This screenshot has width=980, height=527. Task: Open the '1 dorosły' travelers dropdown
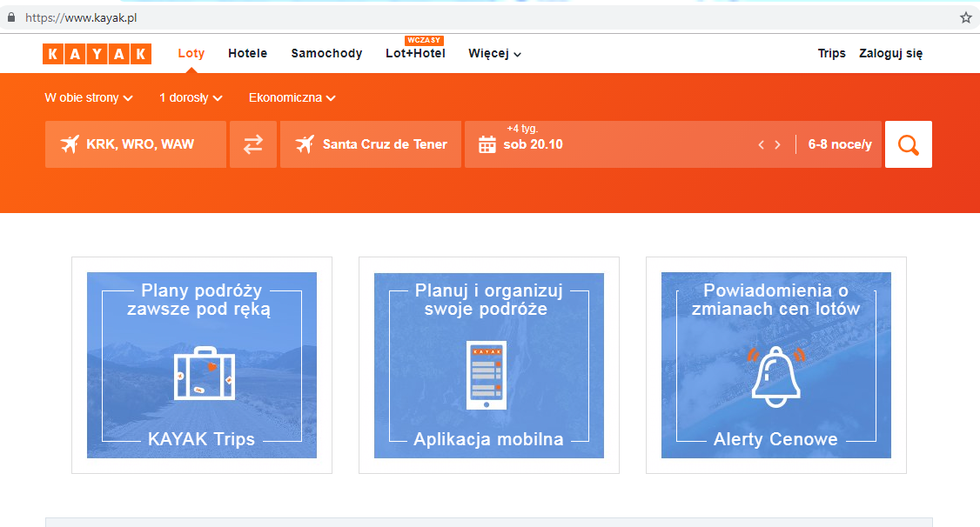191,97
